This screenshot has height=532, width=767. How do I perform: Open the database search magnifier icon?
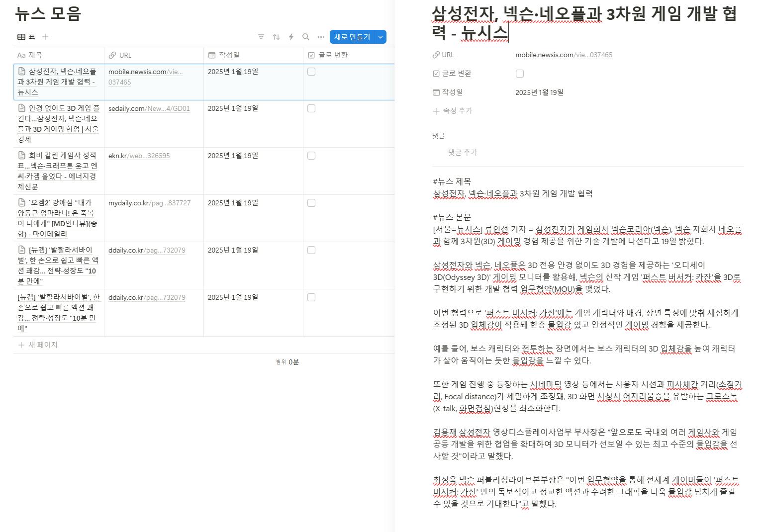[306, 37]
